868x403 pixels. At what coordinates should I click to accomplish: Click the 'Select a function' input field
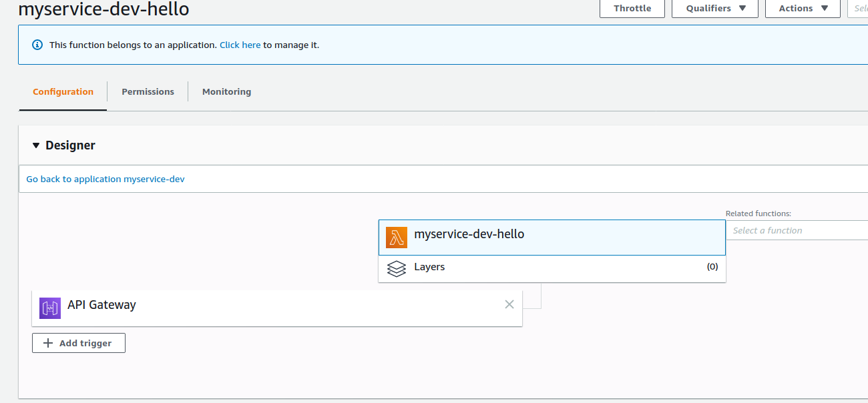click(x=797, y=230)
